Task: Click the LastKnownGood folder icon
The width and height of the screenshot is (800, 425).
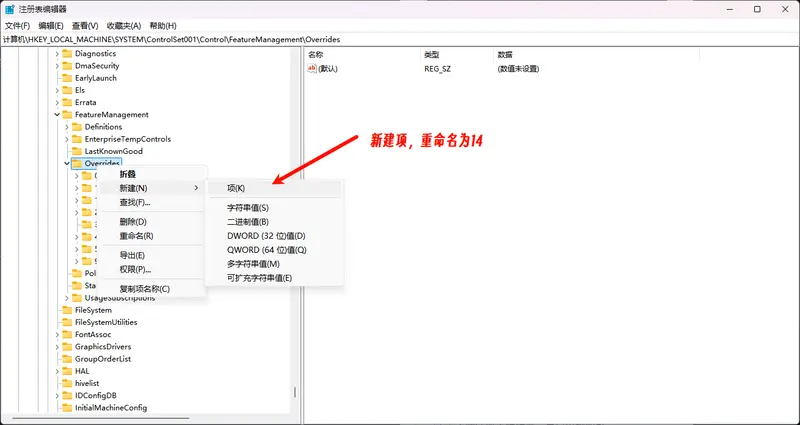Action: point(77,151)
